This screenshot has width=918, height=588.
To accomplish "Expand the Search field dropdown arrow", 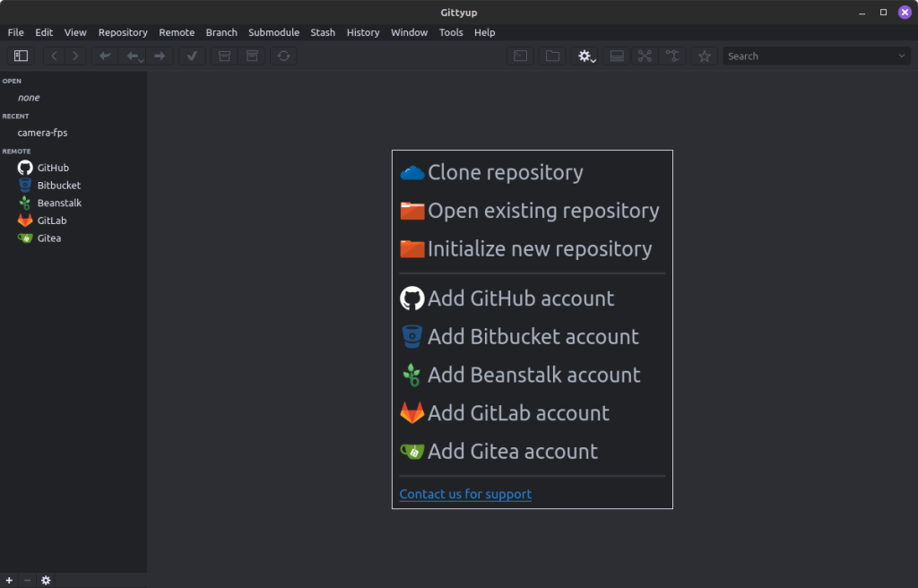I will tap(901, 56).
